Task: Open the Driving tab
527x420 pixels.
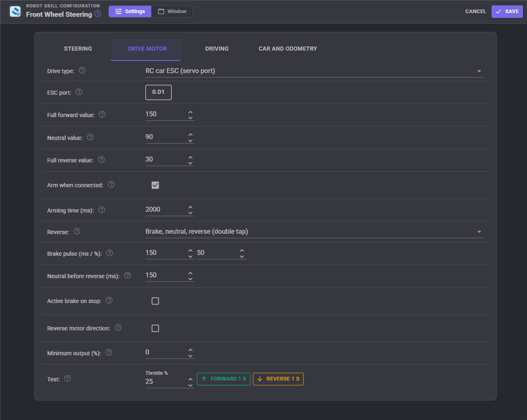Action: (x=217, y=49)
